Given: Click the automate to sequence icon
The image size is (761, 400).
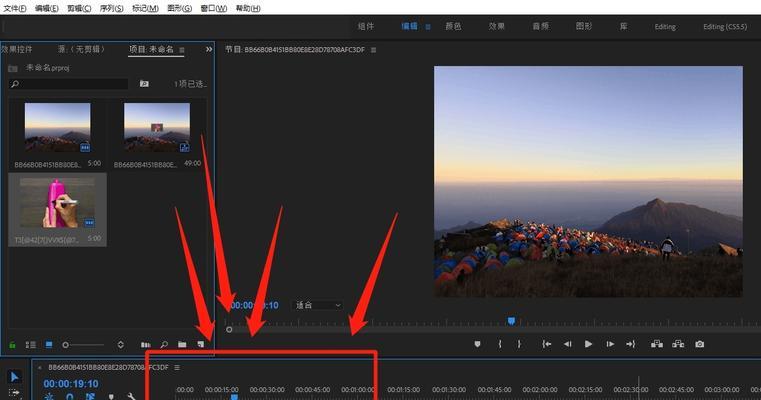Looking at the screenshot, I should (146, 345).
